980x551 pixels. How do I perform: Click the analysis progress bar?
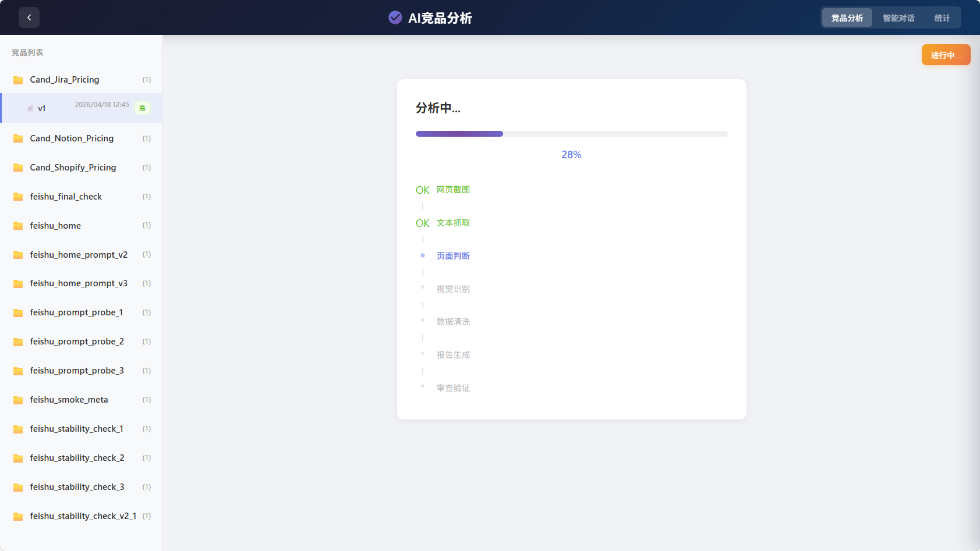pos(571,134)
